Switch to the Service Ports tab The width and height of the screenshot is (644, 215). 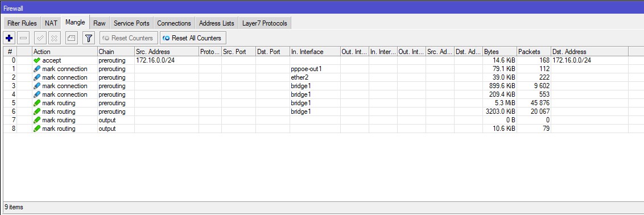point(131,23)
